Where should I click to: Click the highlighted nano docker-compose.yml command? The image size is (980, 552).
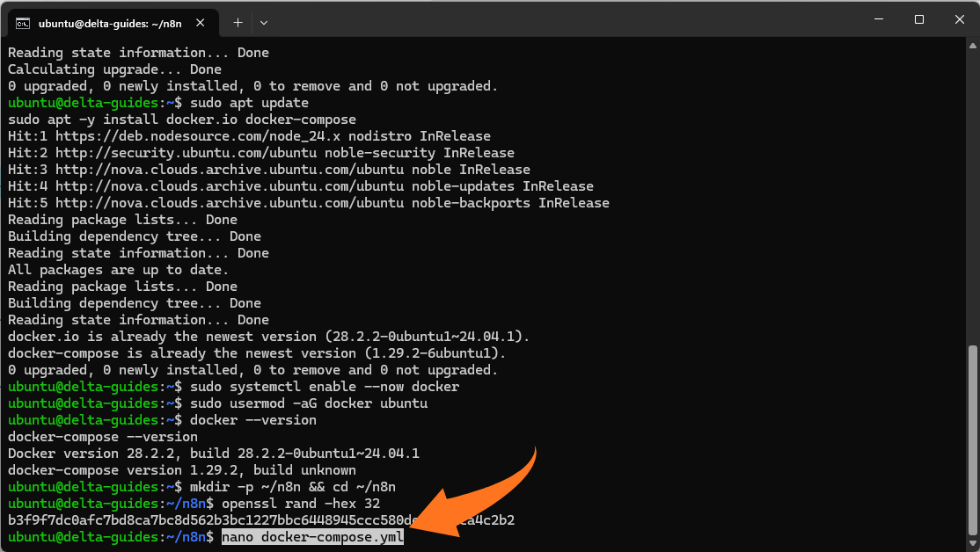[x=311, y=537]
